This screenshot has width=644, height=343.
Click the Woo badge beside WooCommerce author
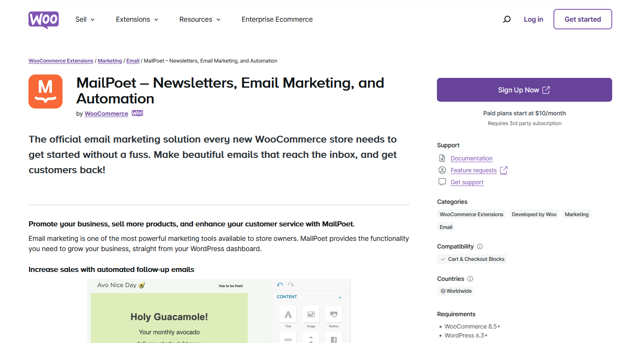point(137,114)
